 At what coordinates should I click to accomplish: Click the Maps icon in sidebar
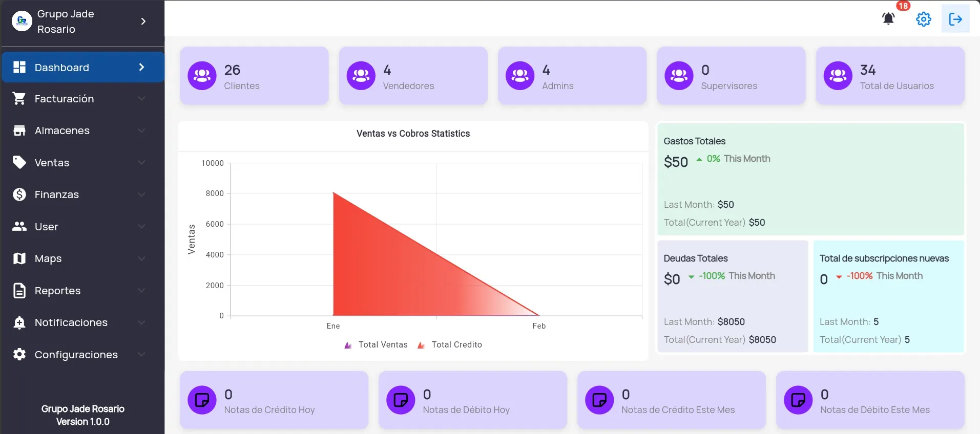tap(19, 258)
